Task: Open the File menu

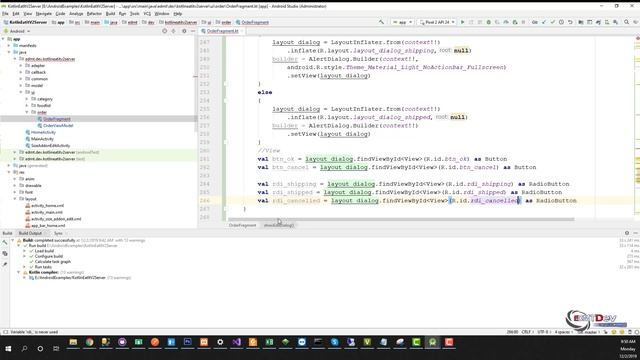Action: tap(5, 13)
